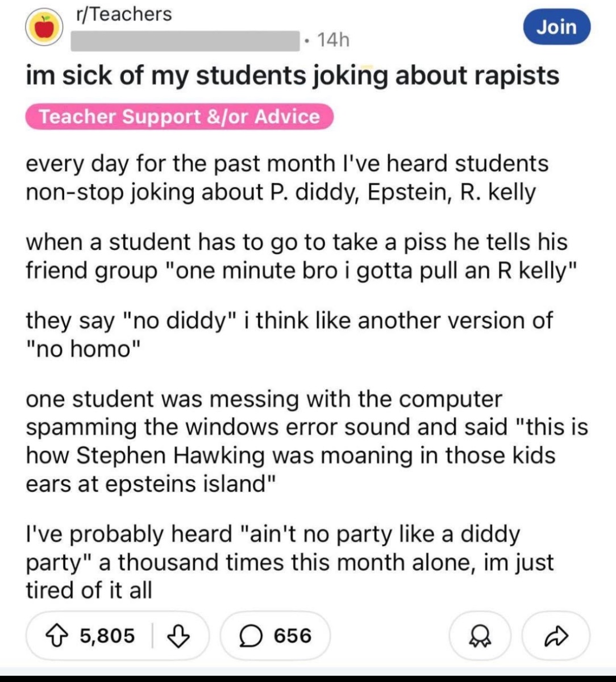Click the paragraph about the windows error sound
Image resolution: width=616 pixels, height=682 pixels.
307,441
